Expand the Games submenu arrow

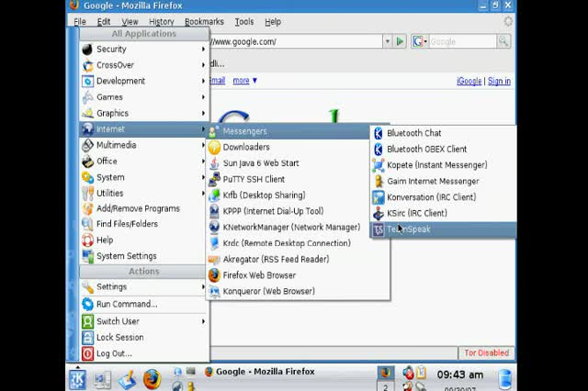[x=203, y=97]
